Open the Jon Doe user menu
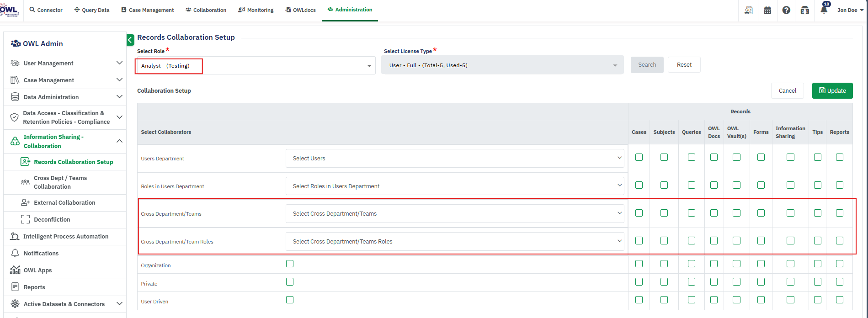Viewport: 868px width, 318px height. point(850,10)
